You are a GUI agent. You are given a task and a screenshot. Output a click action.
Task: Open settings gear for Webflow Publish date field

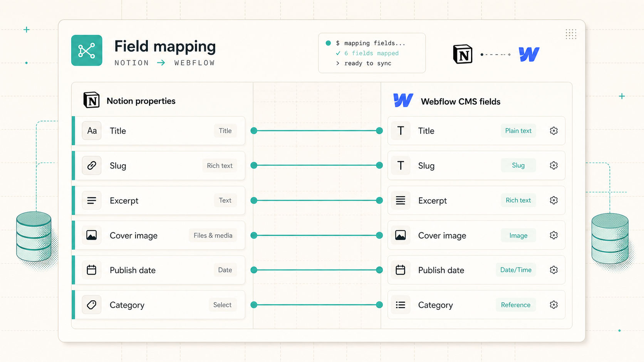[x=553, y=270]
